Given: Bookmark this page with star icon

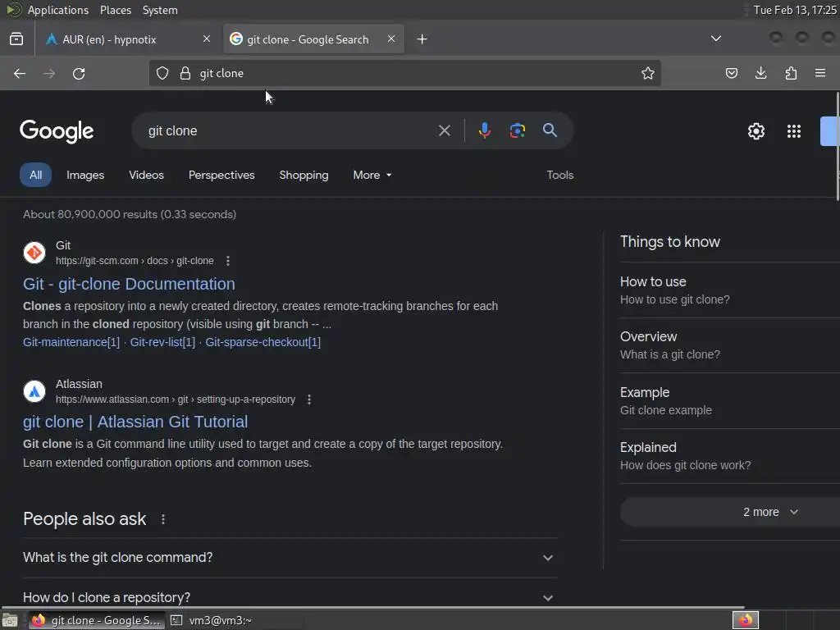Looking at the screenshot, I should point(648,73).
